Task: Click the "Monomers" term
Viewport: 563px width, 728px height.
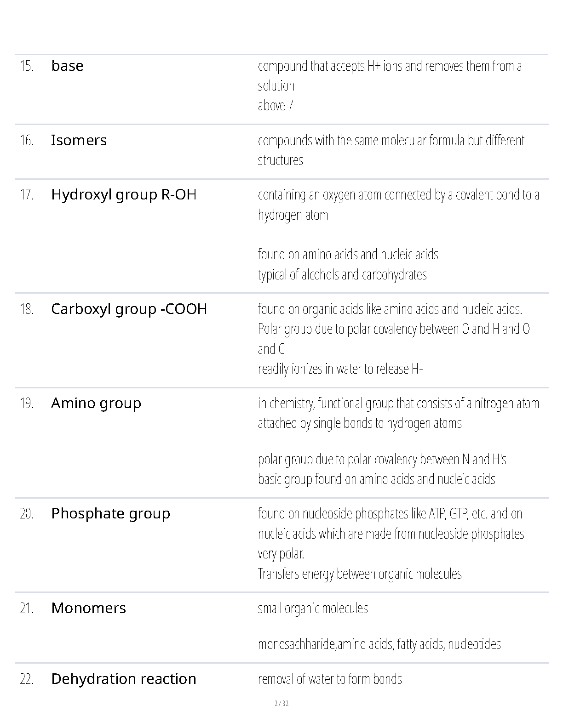Action: pos(88,608)
